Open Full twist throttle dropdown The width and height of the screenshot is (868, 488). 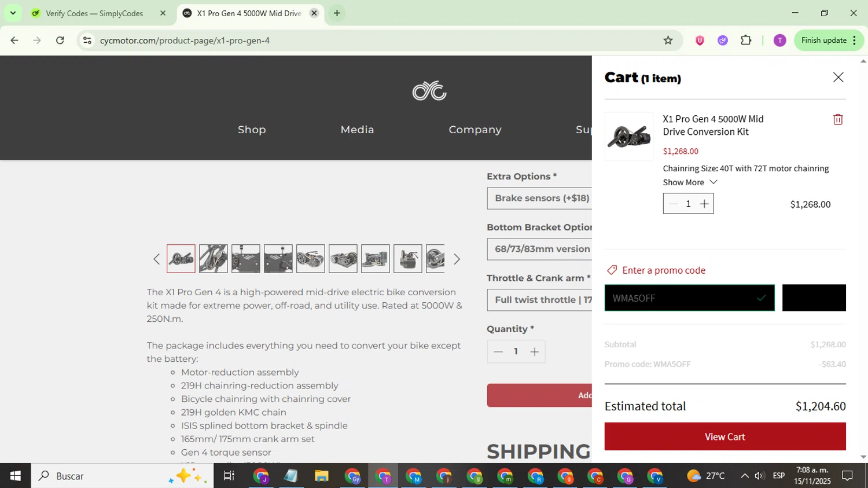[539, 300]
